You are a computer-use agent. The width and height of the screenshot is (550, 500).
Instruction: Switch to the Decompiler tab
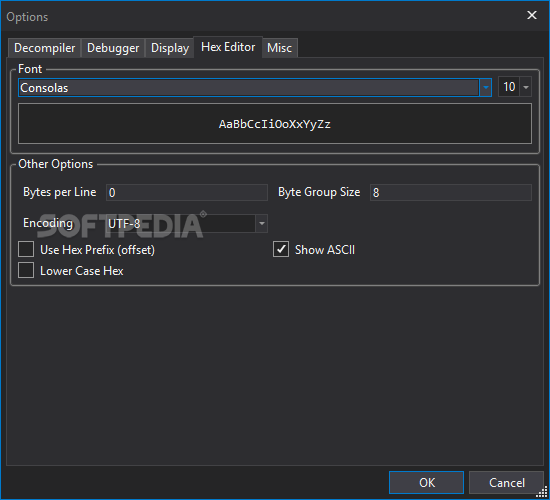(45, 48)
